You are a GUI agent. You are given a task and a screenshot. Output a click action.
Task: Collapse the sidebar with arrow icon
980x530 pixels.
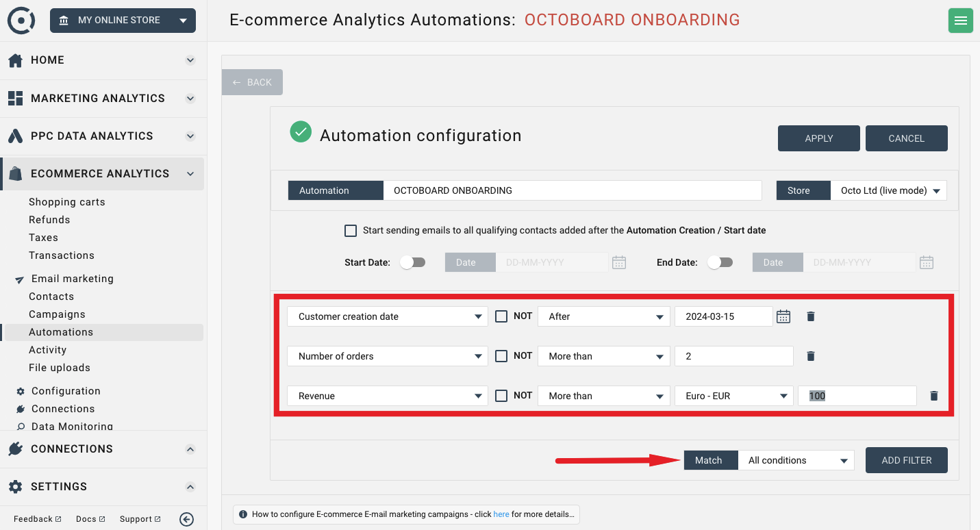pyautogui.click(x=186, y=519)
